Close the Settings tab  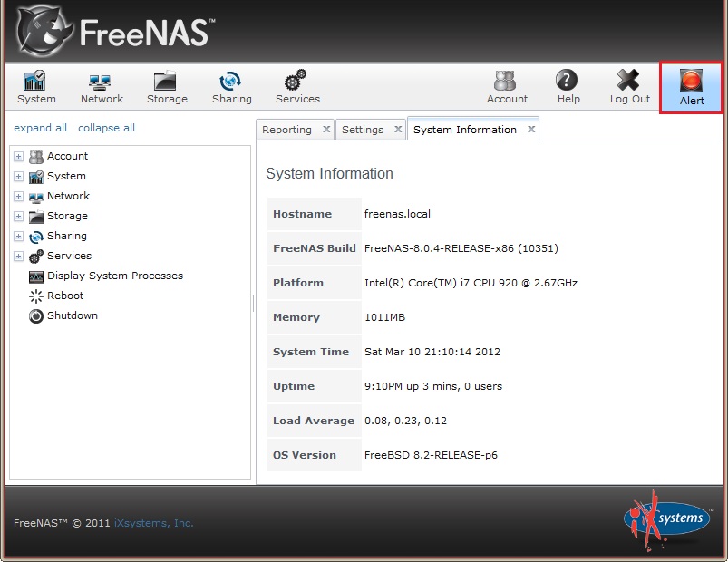click(398, 129)
